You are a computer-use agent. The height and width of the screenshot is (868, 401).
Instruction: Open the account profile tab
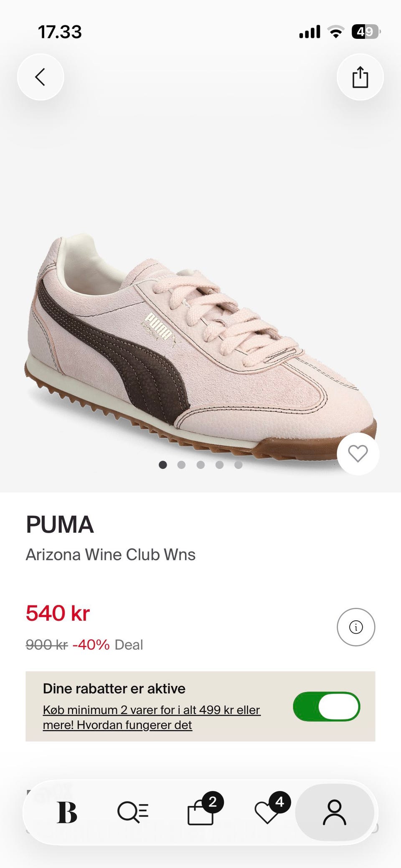[x=335, y=812]
